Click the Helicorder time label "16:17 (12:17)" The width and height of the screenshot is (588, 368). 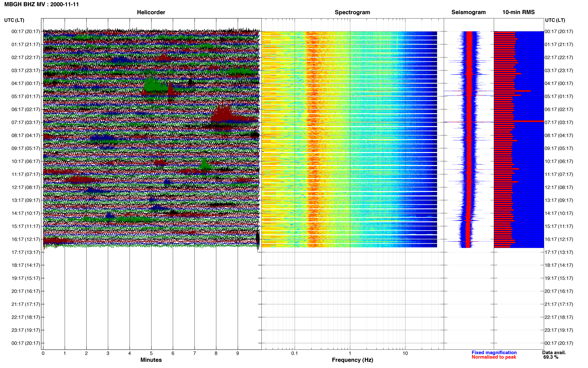(26, 239)
